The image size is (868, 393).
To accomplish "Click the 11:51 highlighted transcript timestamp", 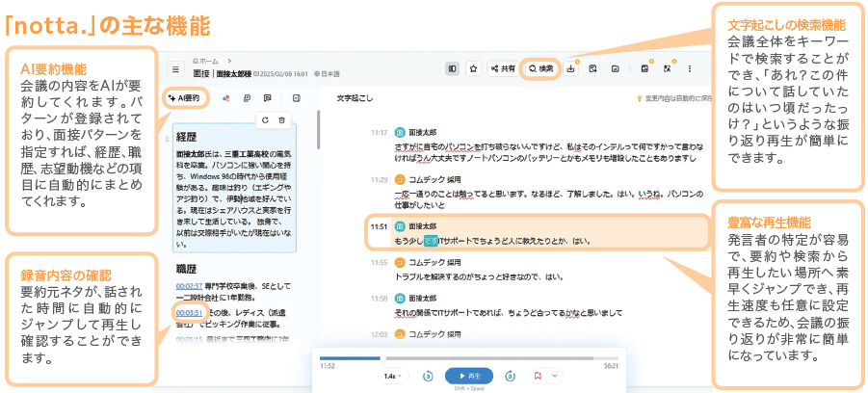I will coord(379,226).
